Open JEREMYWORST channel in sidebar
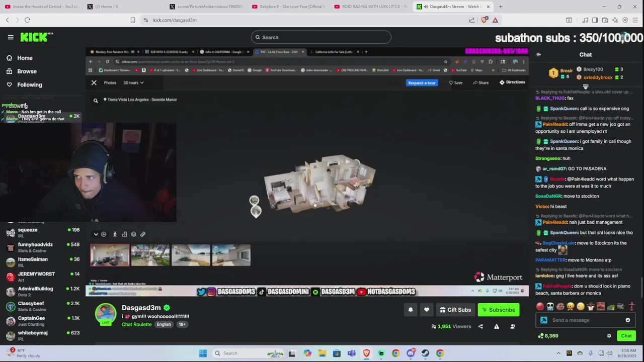 43,277
